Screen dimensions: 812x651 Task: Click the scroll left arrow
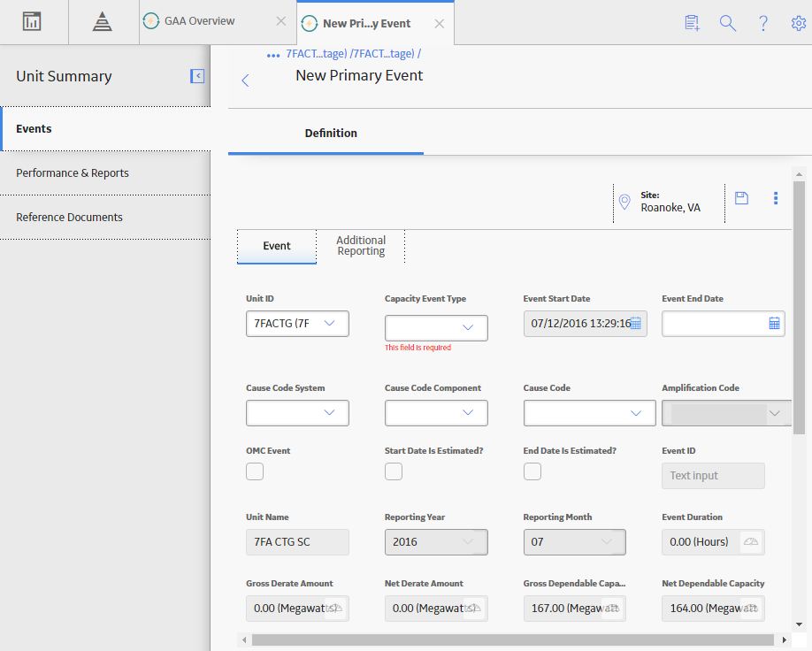(x=244, y=640)
